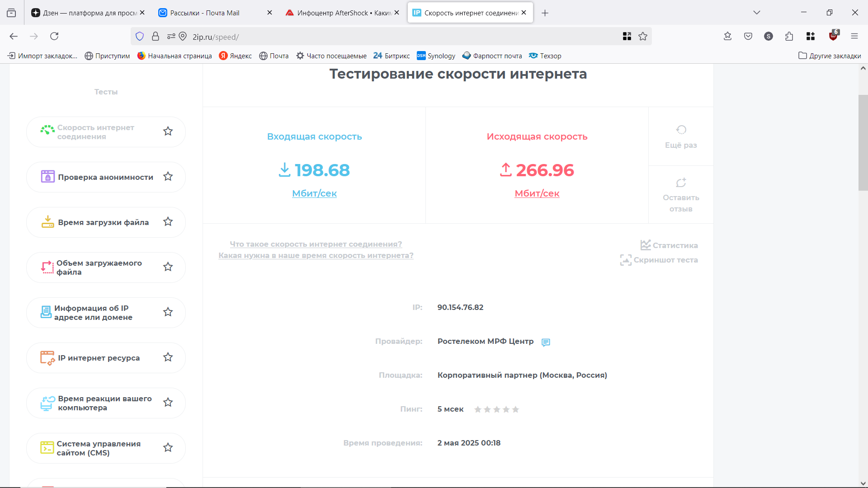The width and height of the screenshot is (868, 488).
Task: Click the 'Оставить отзыв' review icon
Action: point(681,183)
